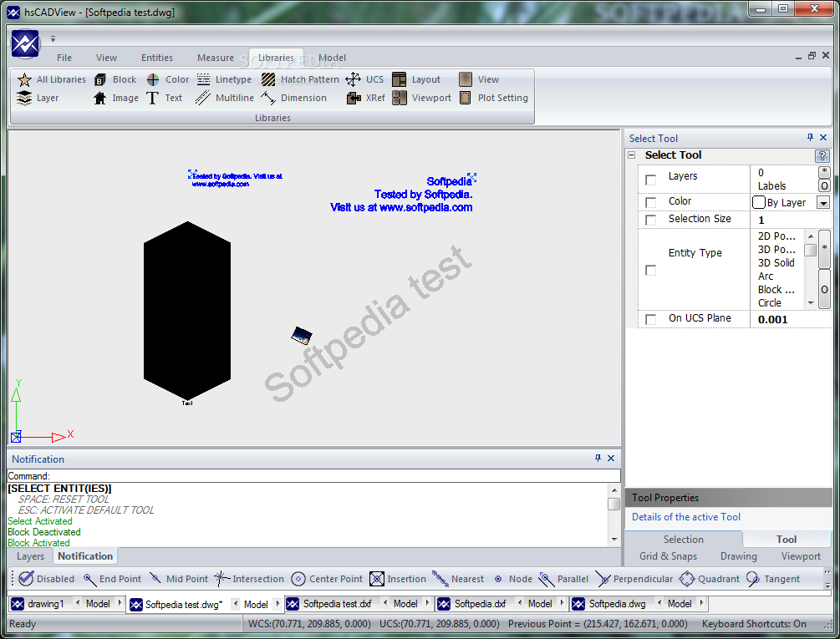Click the By Layer color swatch
The height and width of the screenshot is (639, 840).
click(759, 202)
